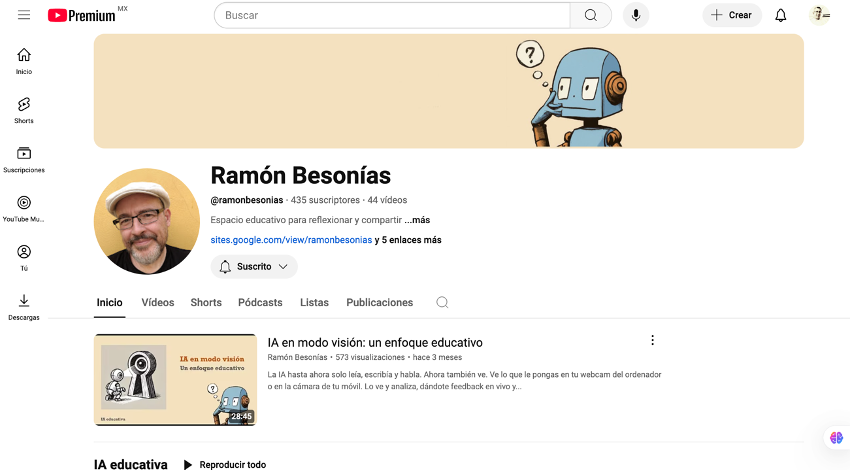Open Suscripciones in the sidebar
850x470 pixels.
[x=24, y=160]
